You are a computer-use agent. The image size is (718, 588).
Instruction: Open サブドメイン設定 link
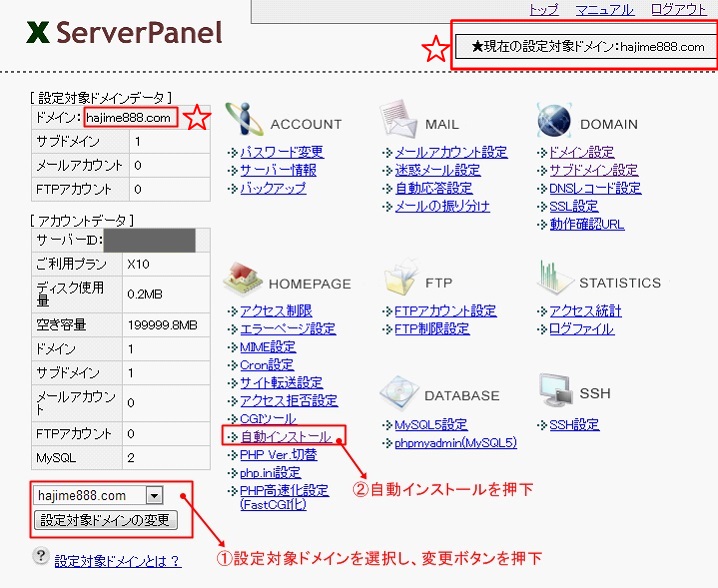[x=594, y=170]
